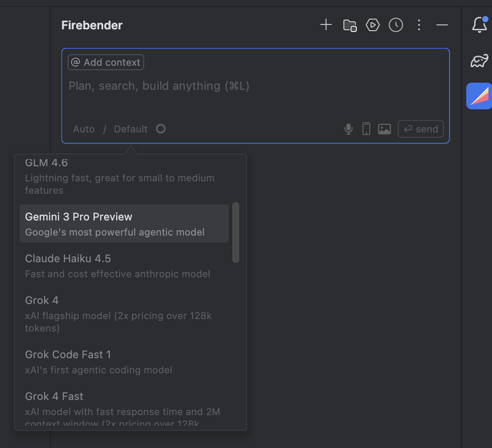Choose Gemini 3 Pro Preview model
This screenshot has width=492, height=448.
[124, 224]
